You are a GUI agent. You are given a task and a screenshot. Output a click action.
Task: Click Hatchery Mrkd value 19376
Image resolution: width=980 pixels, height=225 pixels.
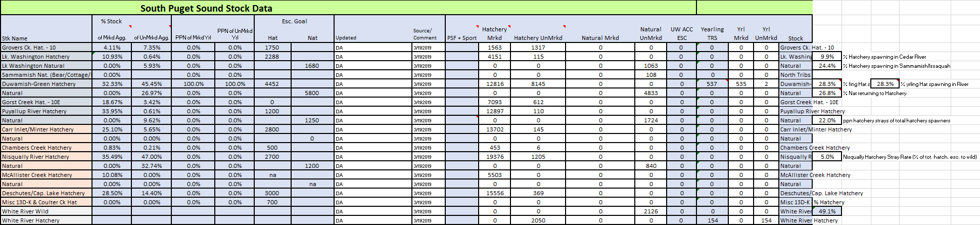[x=494, y=157]
